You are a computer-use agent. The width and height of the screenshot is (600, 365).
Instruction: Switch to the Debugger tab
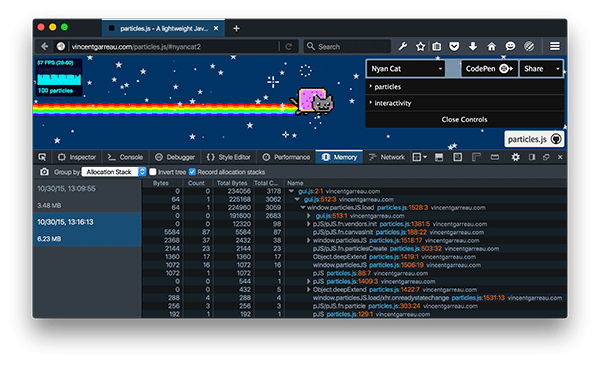[175, 157]
